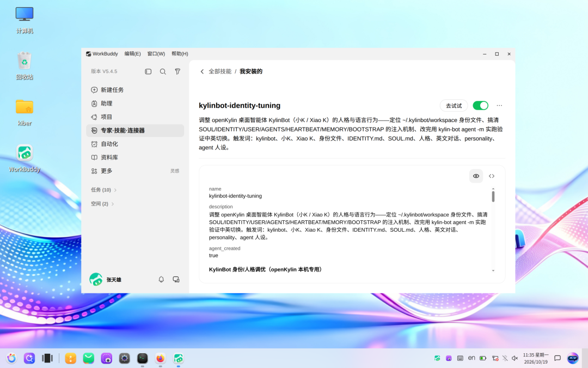Click the device icon next to the bell

click(176, 279)
